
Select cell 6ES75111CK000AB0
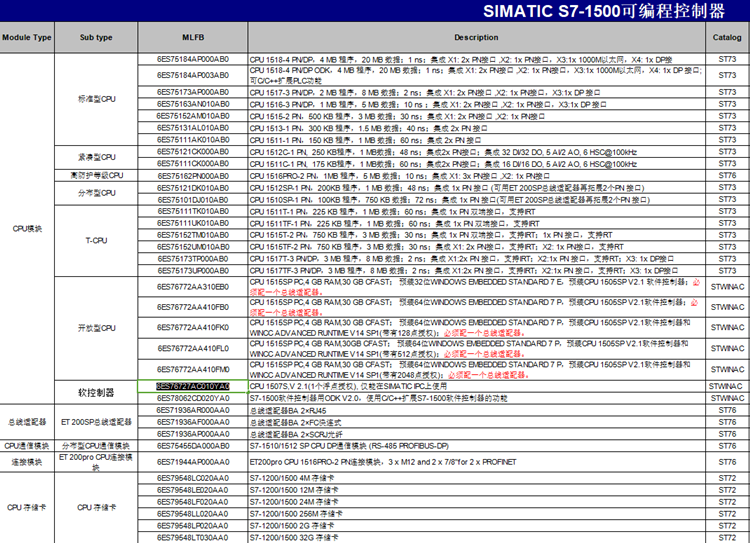pos(193,164)
